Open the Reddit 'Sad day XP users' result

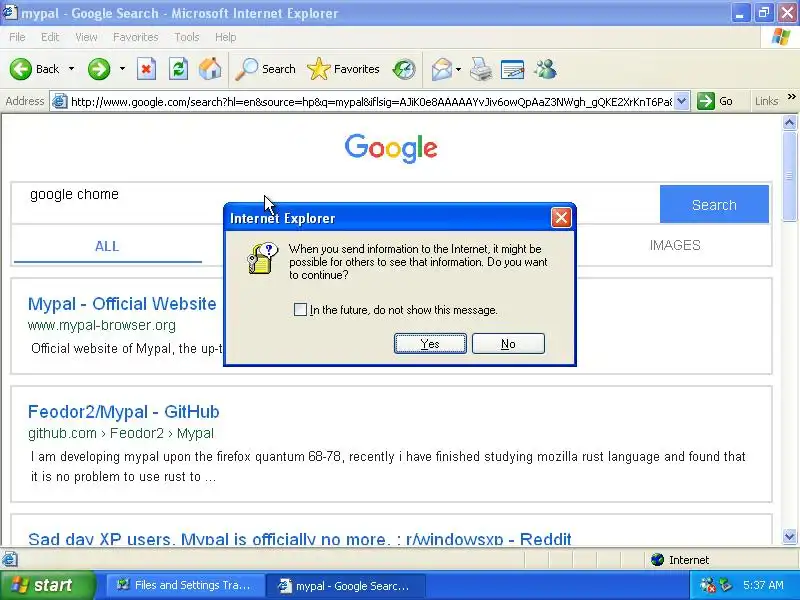[299, 538]
